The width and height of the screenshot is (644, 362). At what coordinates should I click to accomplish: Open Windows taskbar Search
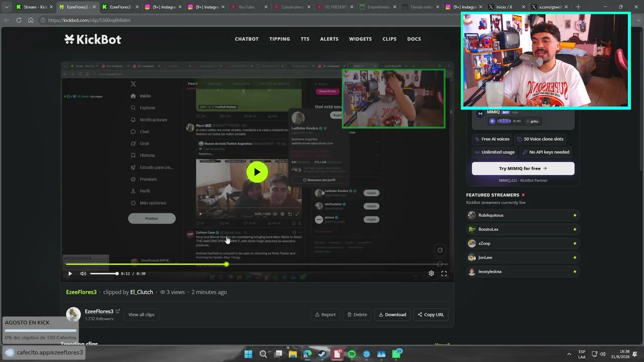coord(263,354)
